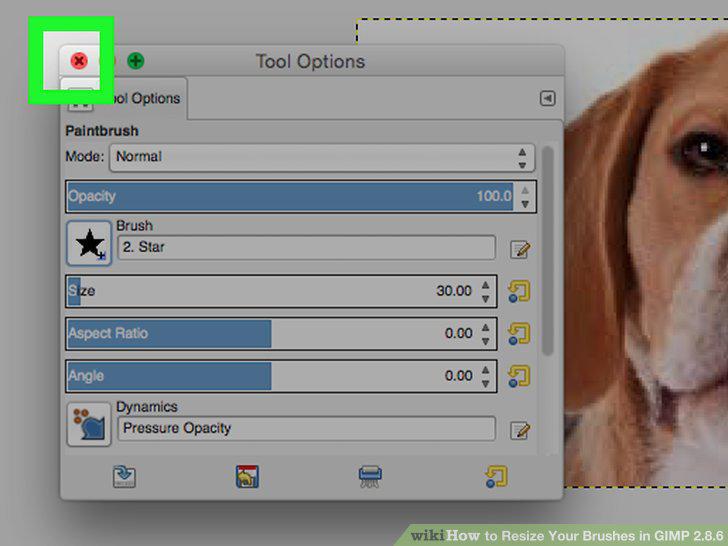The width and height of the screenshot is (728, 546).
Task: Decrease Aspect Ratio with the down arrow
Action: [x=486, y=341]
